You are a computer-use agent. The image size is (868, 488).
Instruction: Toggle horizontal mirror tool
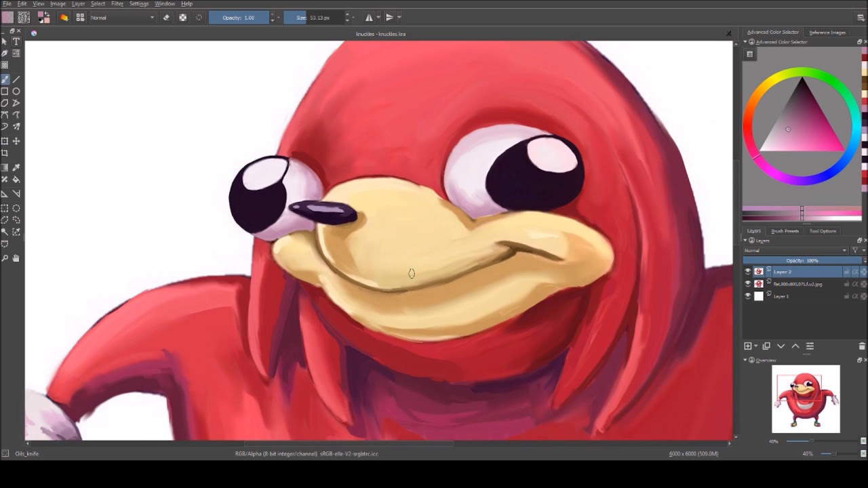tap(369, 18)
